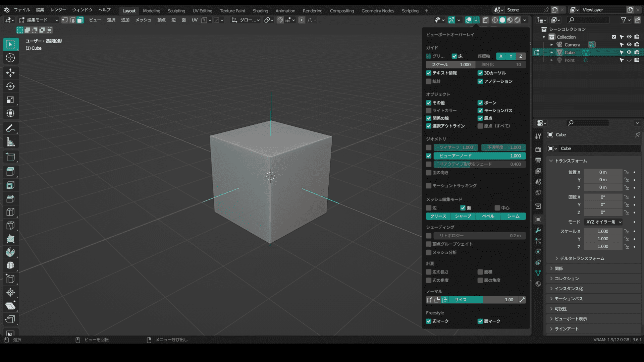Click the Crease button in mesh edit
644x362 pixels.
coord(438,216)
